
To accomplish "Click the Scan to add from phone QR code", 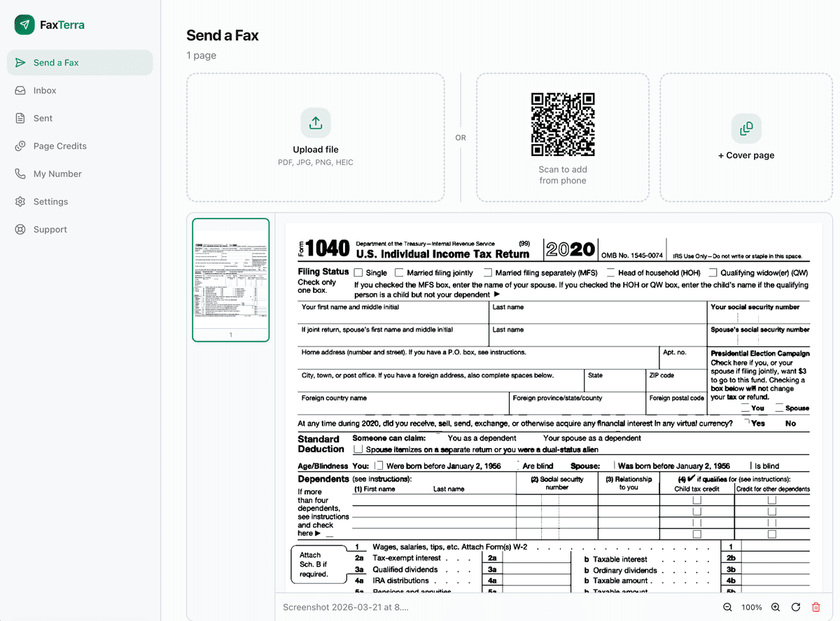I will tap(563, 125).
